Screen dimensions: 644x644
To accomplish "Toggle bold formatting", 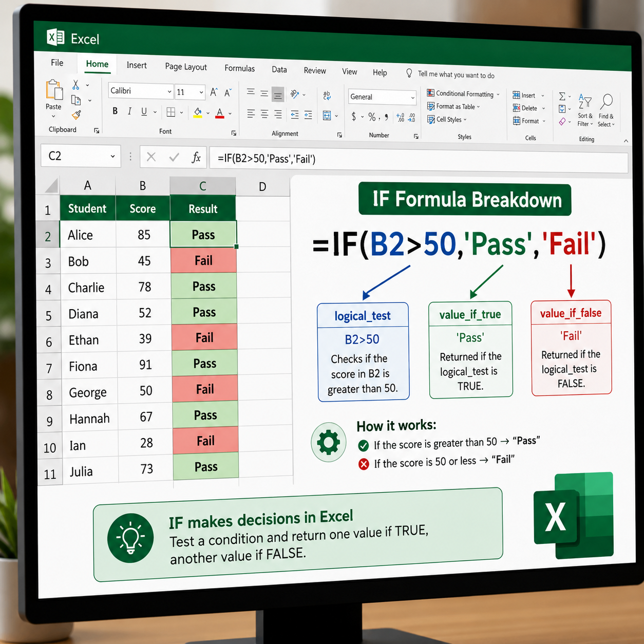I will [115, 111].
